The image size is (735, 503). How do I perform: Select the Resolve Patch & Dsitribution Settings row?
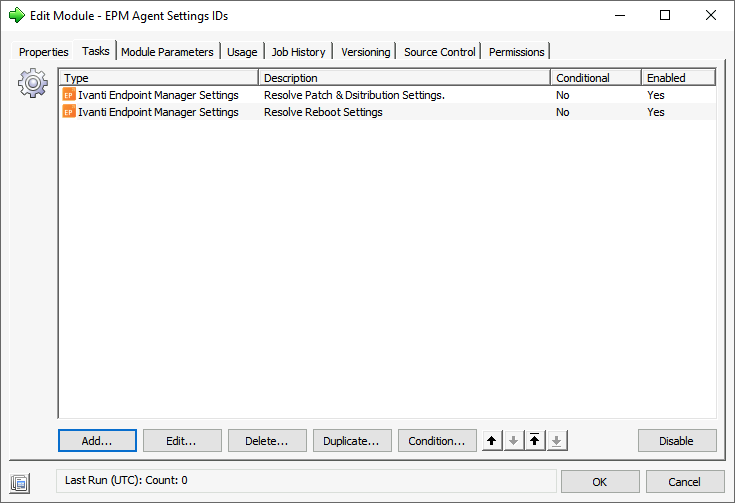(x=388, y=95)
